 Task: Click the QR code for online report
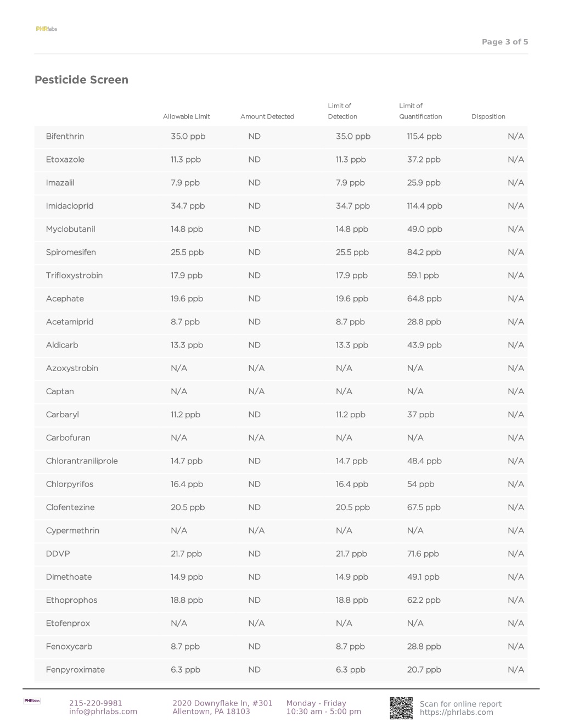[401, 708]
